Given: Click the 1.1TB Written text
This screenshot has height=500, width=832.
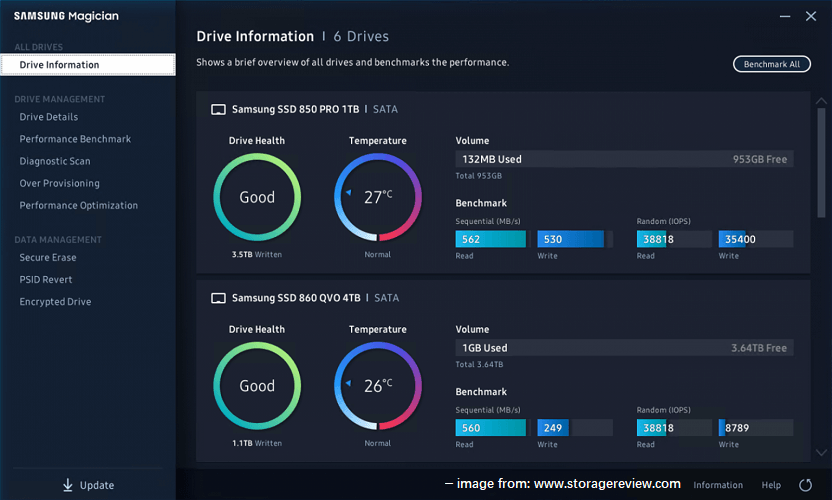Looking at the screenshot, I should pos(257,443).
